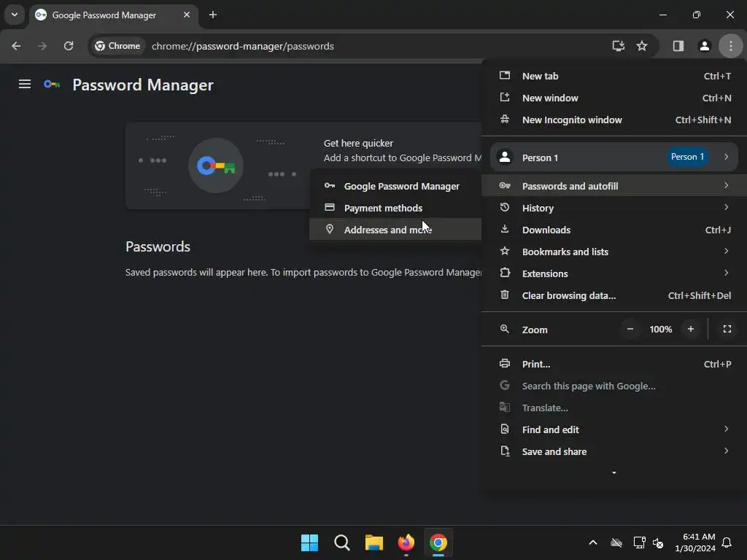747x560 pixels.
Task: Bookmark this page with star icon
Action: point(642,46)
